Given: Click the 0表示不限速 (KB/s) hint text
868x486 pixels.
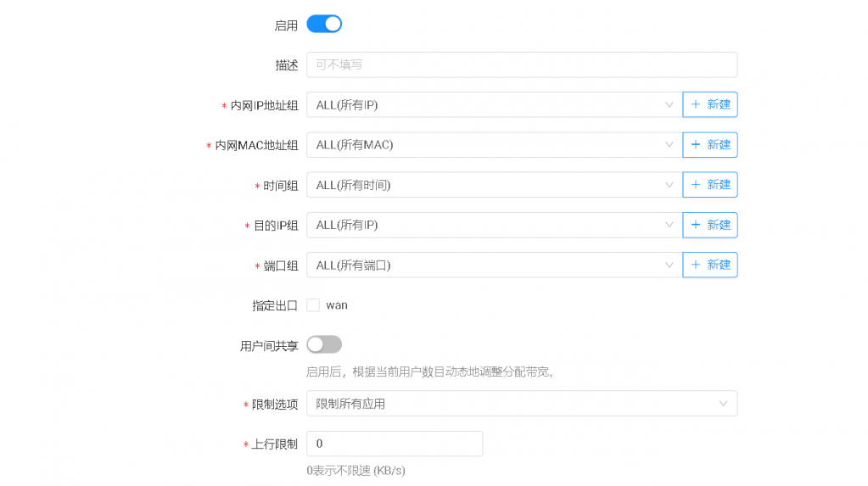Looking at the screenshot, I should click(x=356, y=471).
